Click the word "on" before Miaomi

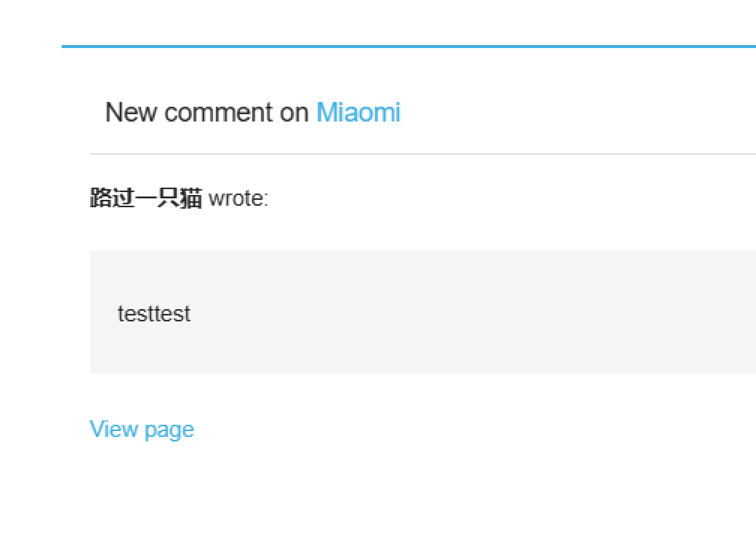pyautogui.click(x=294, y=112)
